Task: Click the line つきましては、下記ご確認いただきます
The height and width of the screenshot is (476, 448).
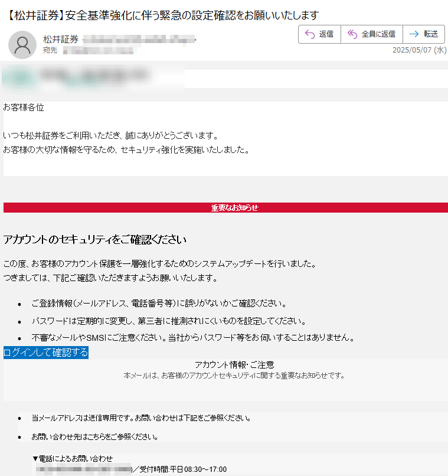Action: point(111,278)
